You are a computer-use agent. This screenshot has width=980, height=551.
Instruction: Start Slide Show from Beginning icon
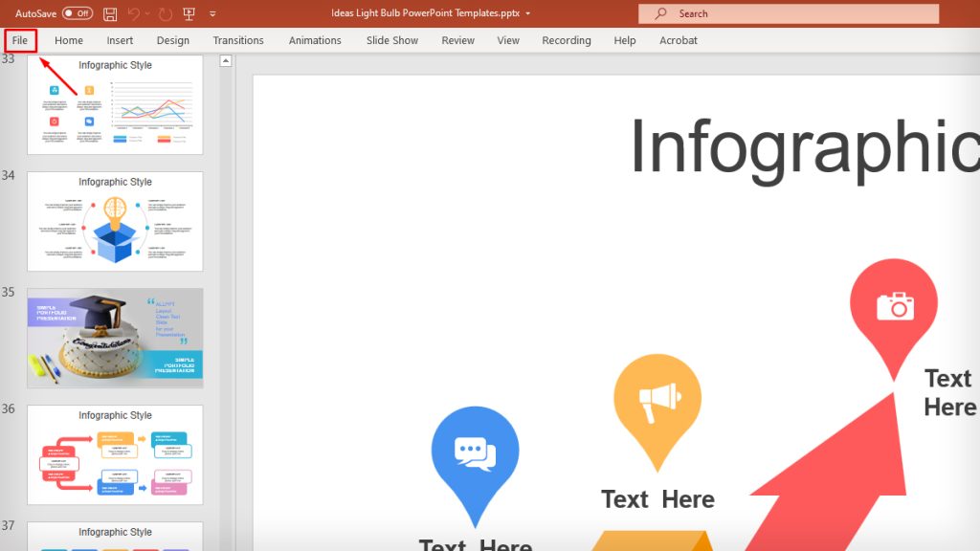(x=187, y=13)
